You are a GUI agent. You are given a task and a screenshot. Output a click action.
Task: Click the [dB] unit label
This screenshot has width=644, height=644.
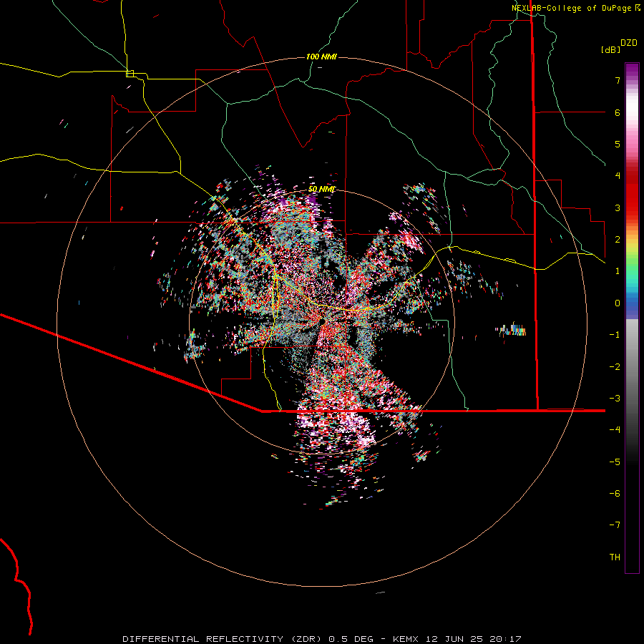[611, 49]
